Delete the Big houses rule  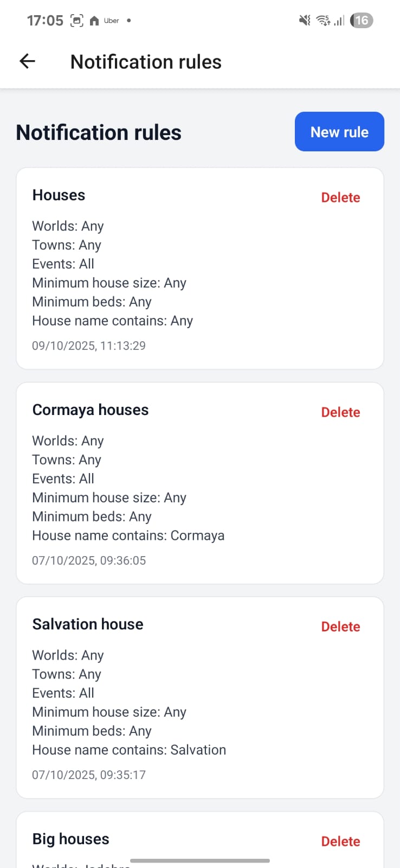pos(340,841)
